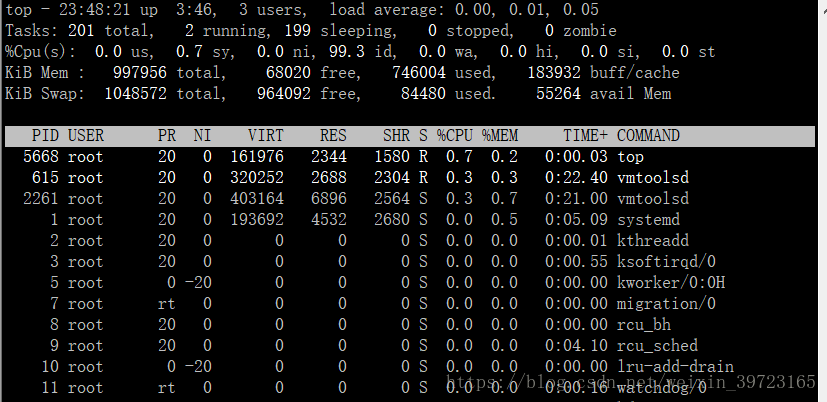827x402 pixels.
Task: Click the RES column header
Action: (333, 136)
